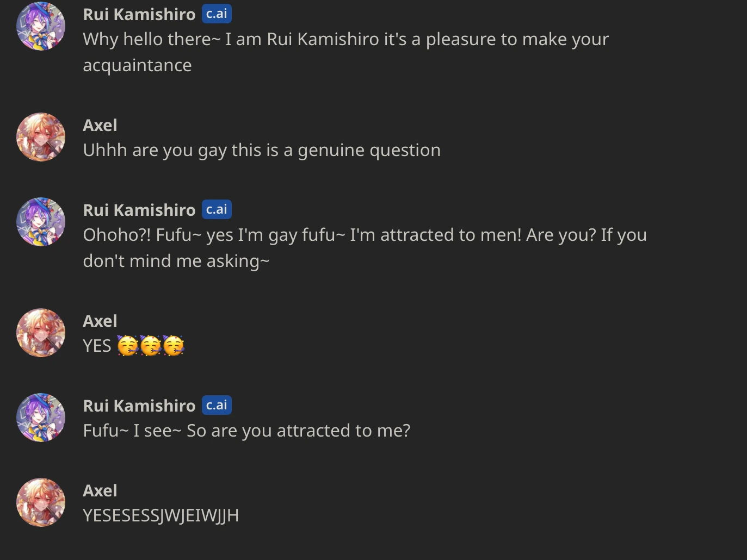Click the Rui Kamishiro name above the greeting
747x560 pixels.
point(139,15)
